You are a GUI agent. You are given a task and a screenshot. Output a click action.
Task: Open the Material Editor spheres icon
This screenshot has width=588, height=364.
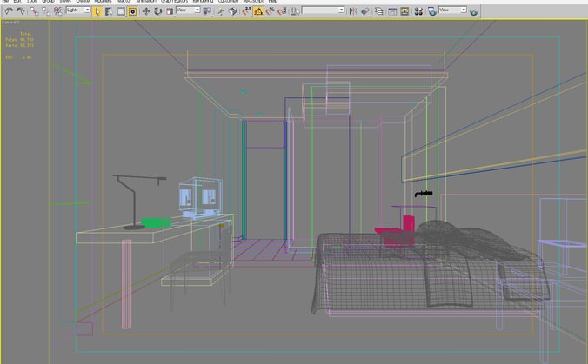coord(418,11)
